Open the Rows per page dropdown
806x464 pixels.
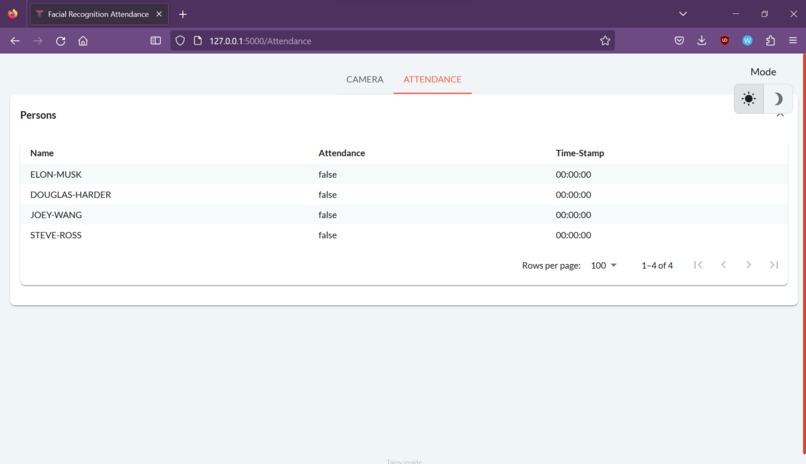(603, 265)
